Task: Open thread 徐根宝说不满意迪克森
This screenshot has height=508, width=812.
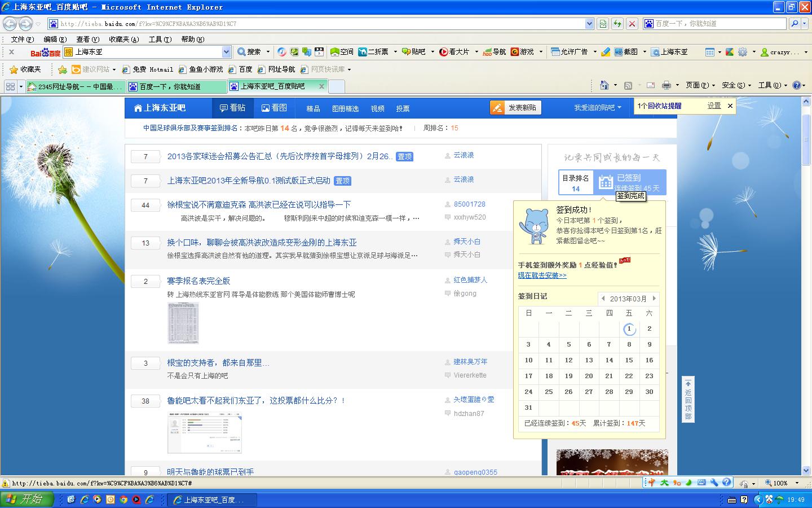Action: [x=259, y=204]
